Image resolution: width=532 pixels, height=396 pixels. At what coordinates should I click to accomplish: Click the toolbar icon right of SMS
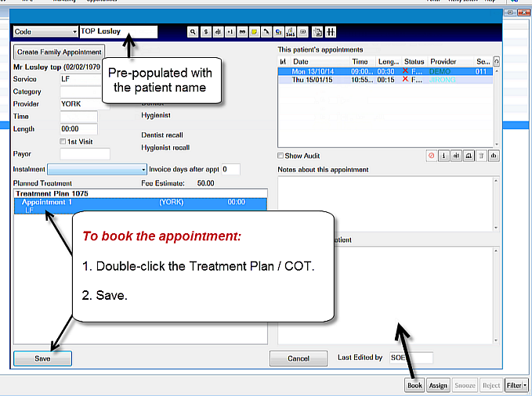(x=302, y=32)
